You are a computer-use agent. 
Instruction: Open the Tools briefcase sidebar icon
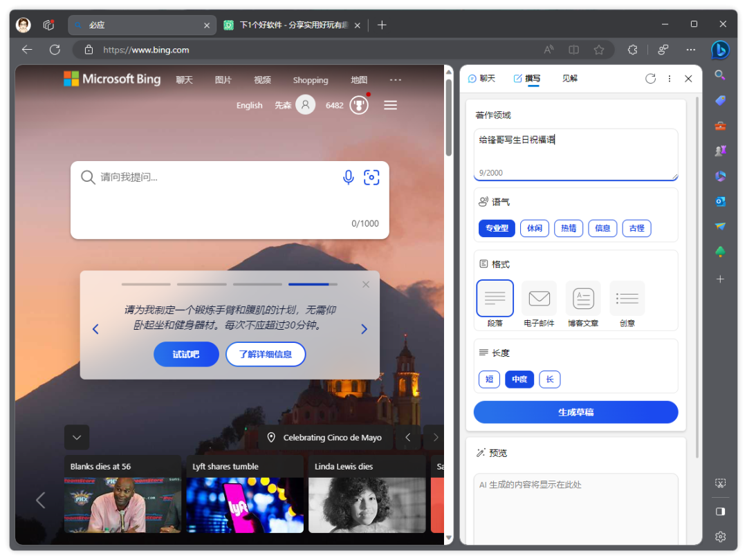pos(720,126)
